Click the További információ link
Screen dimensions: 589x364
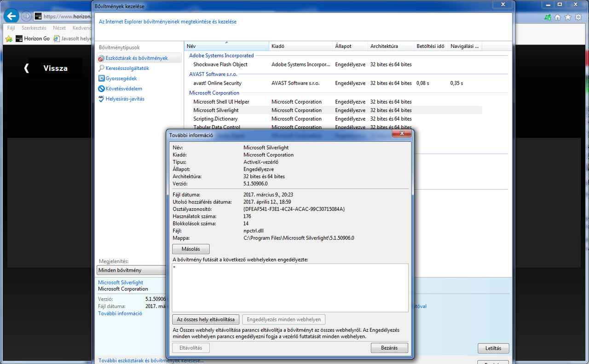click(120, 313)
